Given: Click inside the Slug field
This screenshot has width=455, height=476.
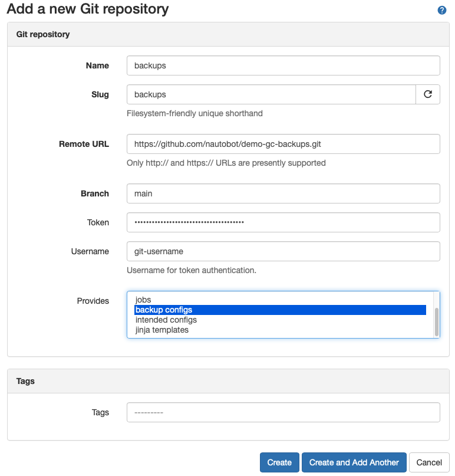Looking at the screenshot, I should pos(271,94).
